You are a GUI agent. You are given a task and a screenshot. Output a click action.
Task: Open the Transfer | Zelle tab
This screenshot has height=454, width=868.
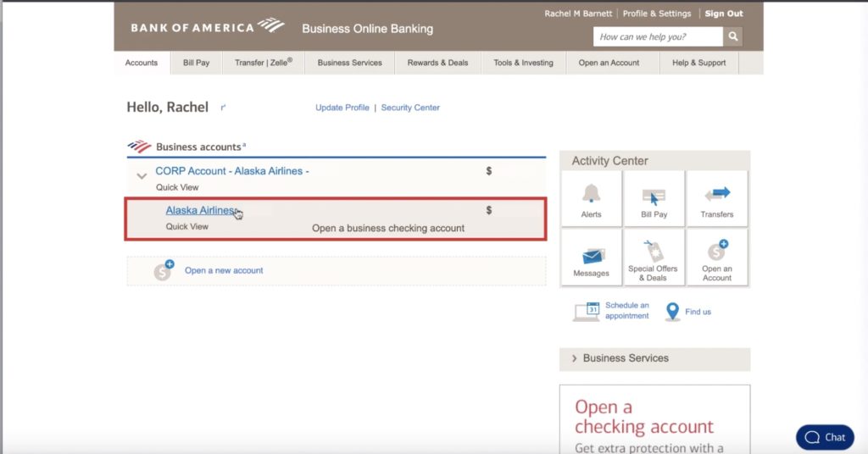point(264,63)
